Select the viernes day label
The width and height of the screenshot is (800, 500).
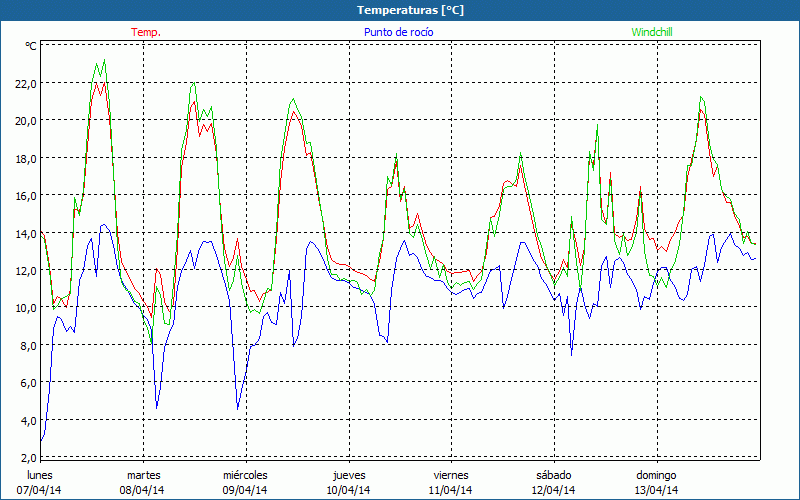pos(451,474)
